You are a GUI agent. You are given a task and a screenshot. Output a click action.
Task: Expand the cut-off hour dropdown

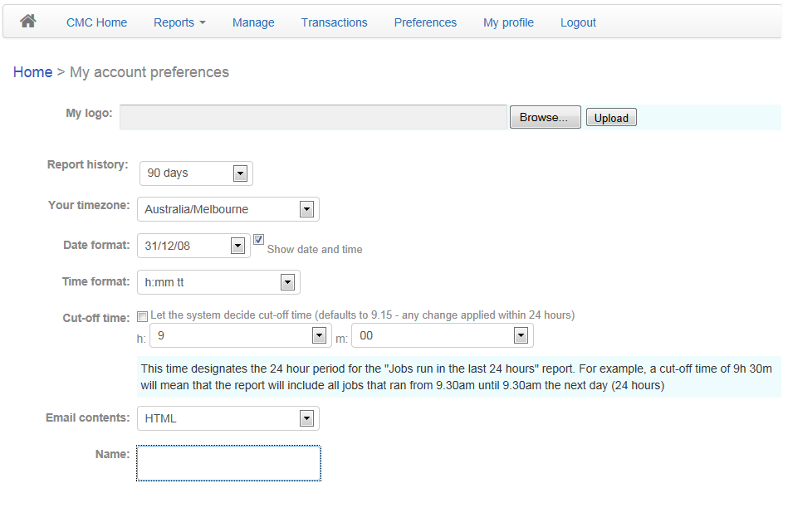point(241,335)
